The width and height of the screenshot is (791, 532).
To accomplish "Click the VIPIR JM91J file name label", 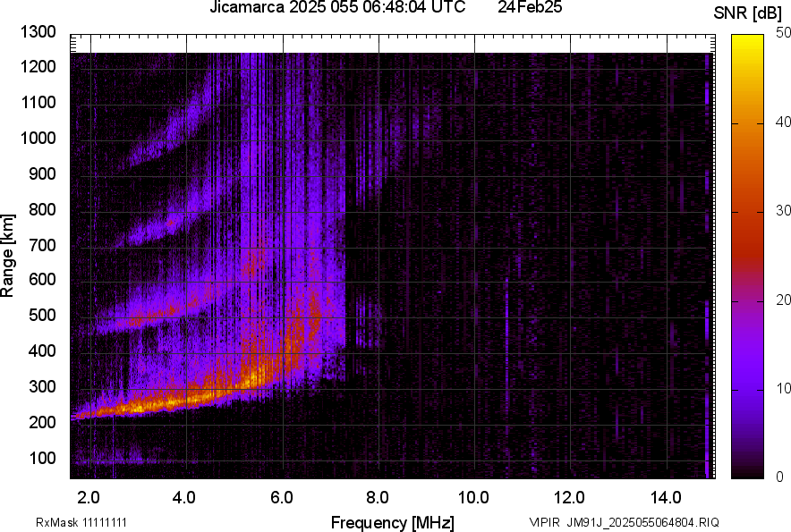I will pos(624,522).
